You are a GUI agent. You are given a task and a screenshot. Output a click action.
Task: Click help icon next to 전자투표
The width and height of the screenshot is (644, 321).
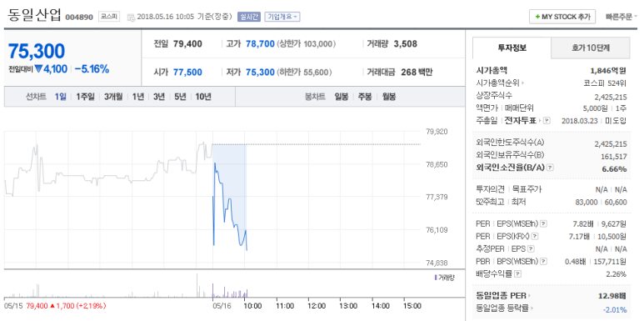pos(547,121)
